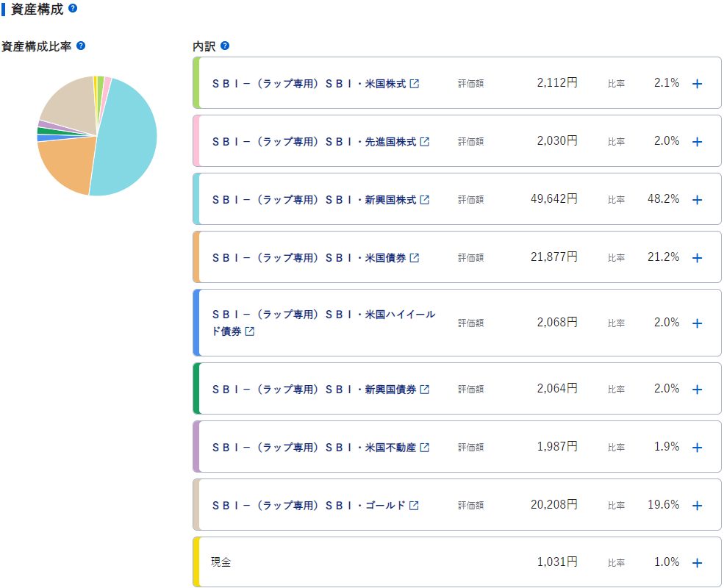Expand the SBI・米国債券 21.2% row
This screenshot has height=588, width=724.
click(x=698, y=258)
